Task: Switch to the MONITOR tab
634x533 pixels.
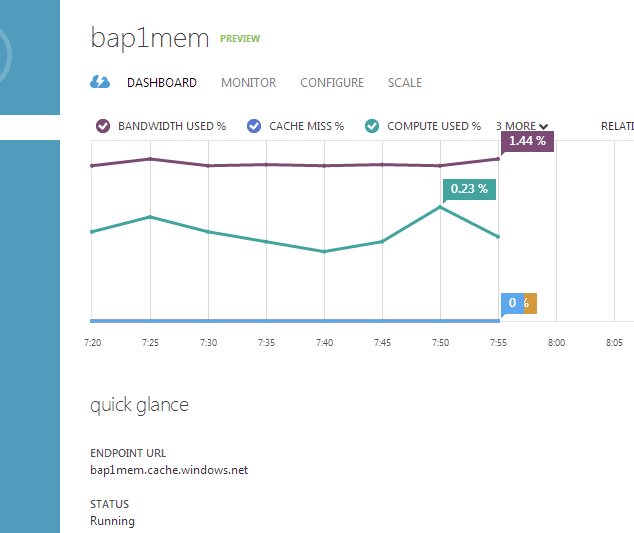Action: (x=248, y=82)
